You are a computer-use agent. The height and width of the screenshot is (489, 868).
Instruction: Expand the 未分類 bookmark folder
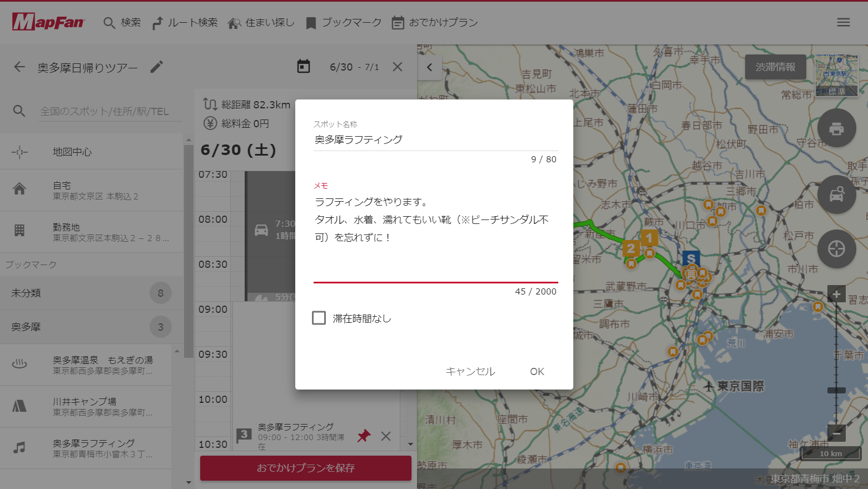[92, 293]
